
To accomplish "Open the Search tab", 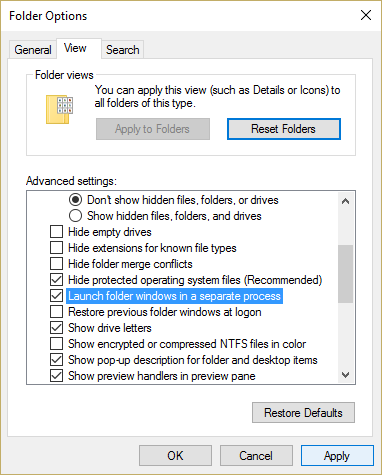I will point(123,50).
